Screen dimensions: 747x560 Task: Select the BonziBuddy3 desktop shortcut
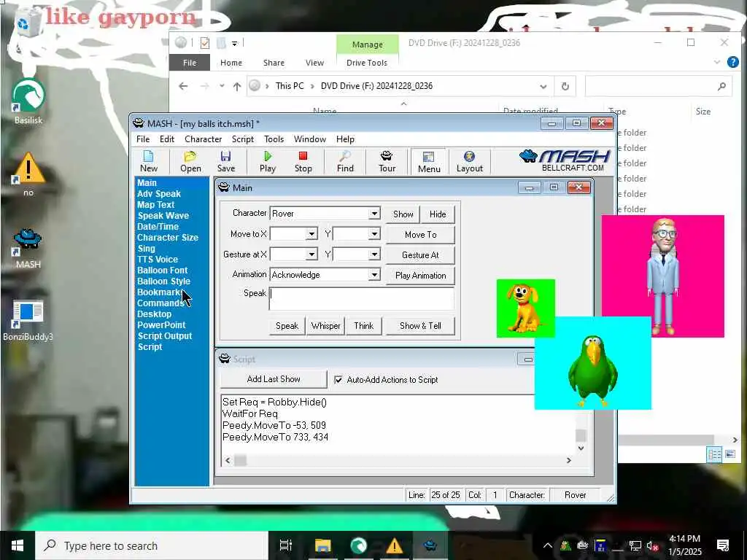28,321
